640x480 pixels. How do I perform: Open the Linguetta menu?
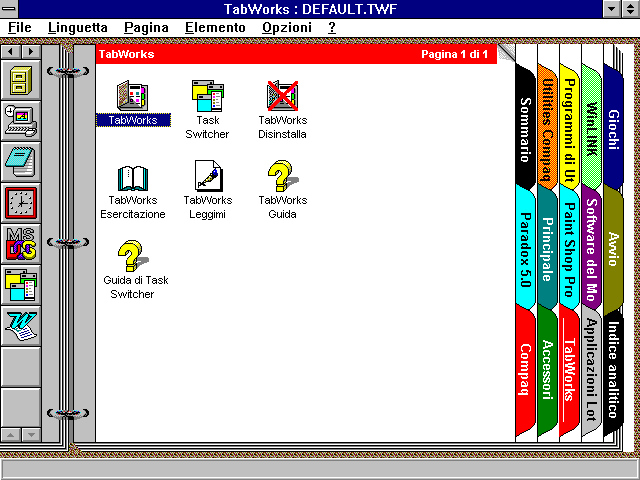point(78,28)
